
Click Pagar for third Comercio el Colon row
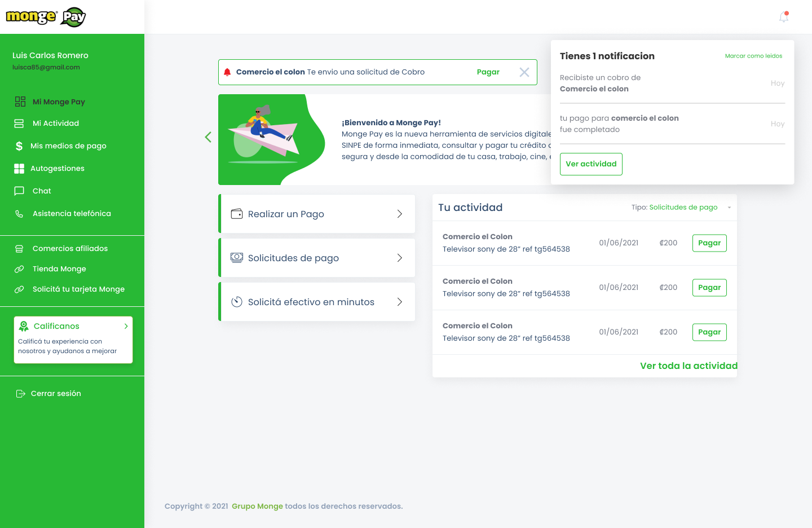click(x=709, y=332)
